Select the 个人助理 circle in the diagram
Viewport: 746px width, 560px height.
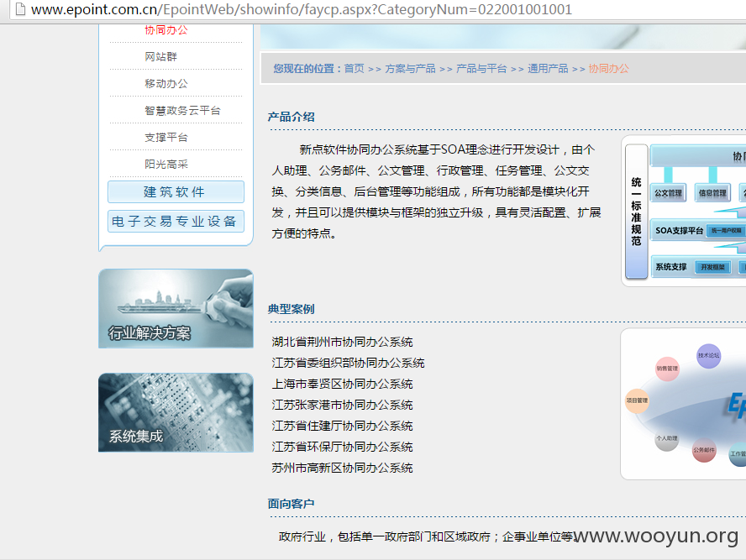666,437
